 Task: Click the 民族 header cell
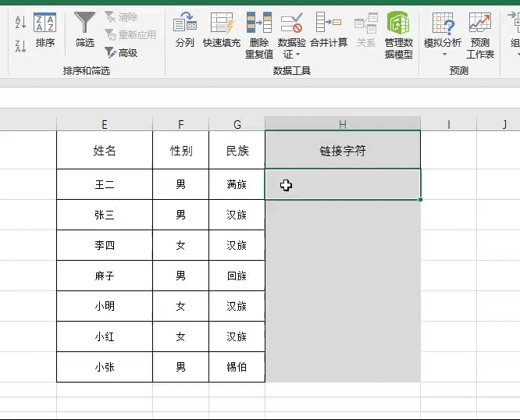[x=237, y=150]
